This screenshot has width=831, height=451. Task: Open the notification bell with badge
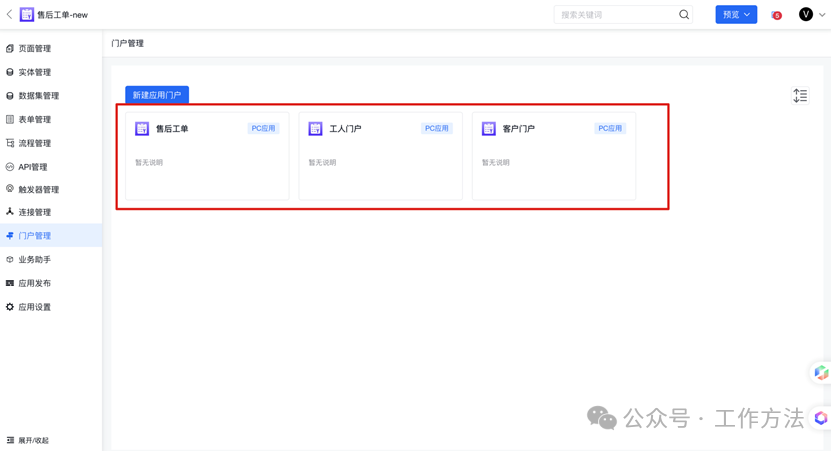[775, 15]
